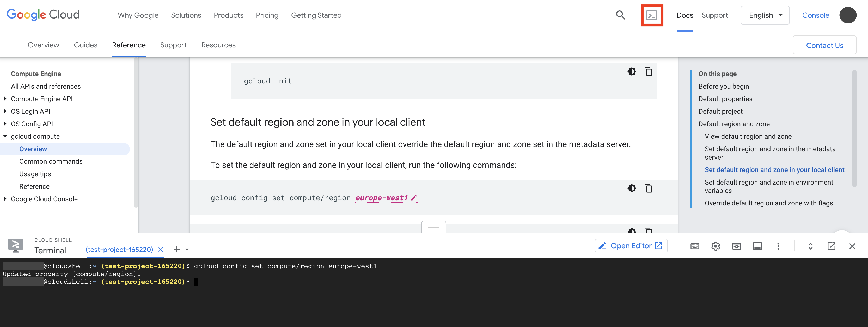868x327 pixels.
Task: Click the Reference navigation tab at top
Action: point(129,45)
